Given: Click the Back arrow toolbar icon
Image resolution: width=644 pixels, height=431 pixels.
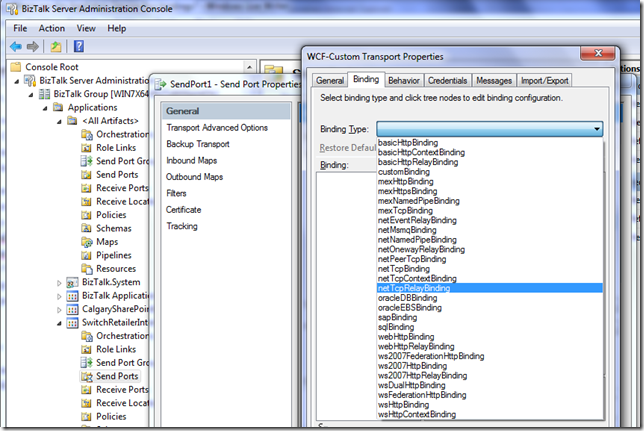Looking at the screenshot, I should click(16, 46).
